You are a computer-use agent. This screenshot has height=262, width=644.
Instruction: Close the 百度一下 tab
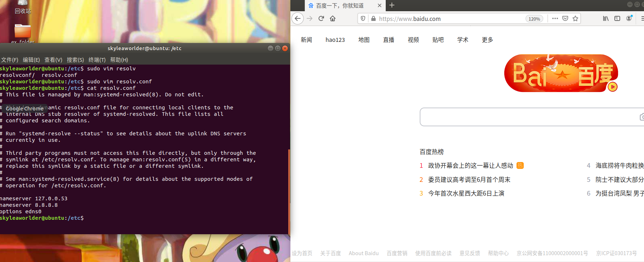(x=379, y=5)
